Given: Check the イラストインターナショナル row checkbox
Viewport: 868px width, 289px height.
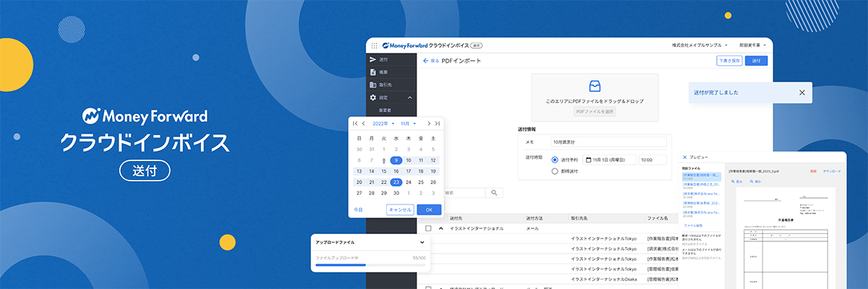Looking at the screenshot, I should [428, 228].
